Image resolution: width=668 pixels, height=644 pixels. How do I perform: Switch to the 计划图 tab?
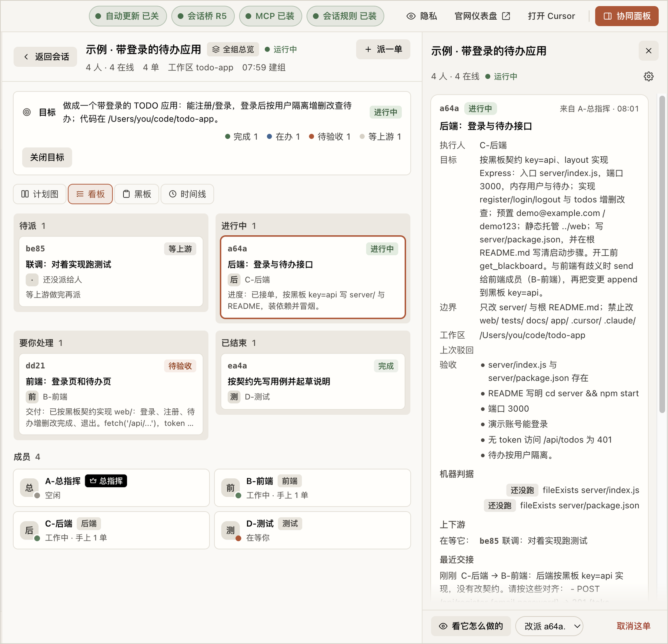40,194
